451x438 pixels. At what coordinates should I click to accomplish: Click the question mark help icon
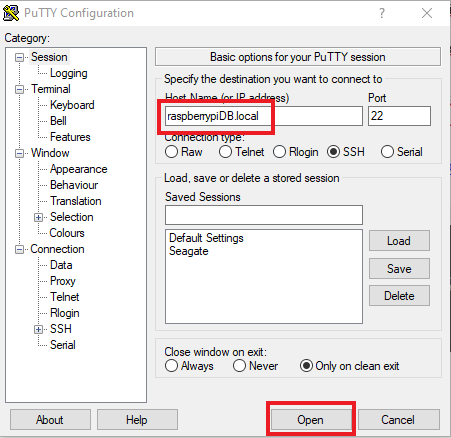382,13
